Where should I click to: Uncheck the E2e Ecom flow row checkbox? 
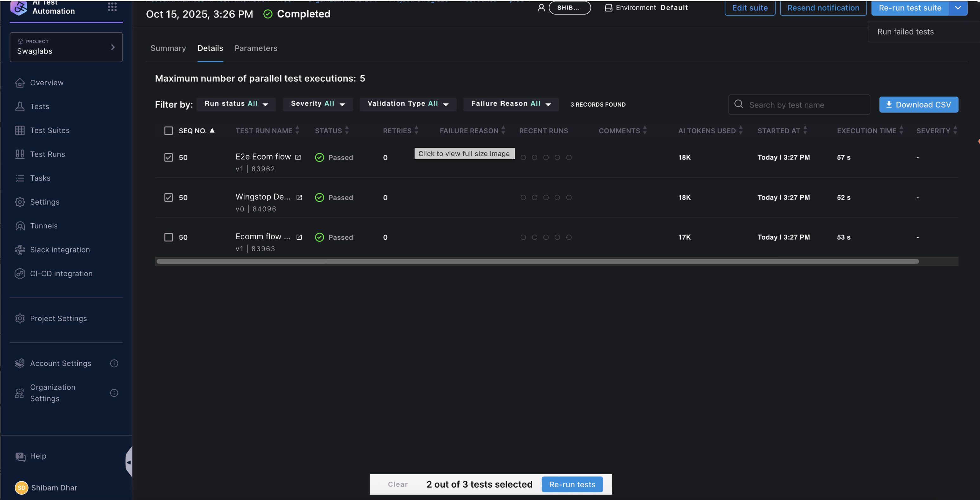tap(168, 157)
